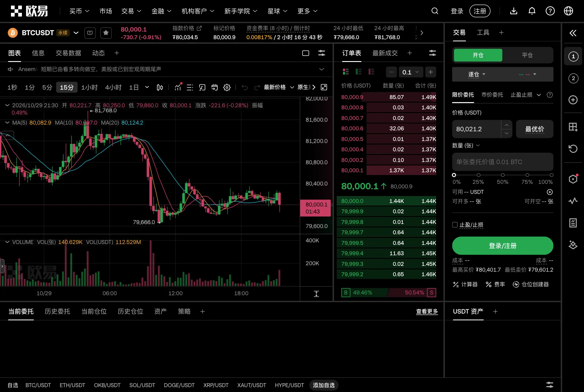Open the search icon in header
Screen dimensions: 584x392
coord(435,11)
